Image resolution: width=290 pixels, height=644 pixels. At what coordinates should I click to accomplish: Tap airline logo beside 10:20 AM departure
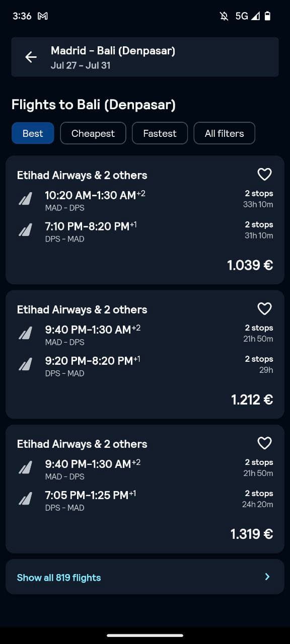(25, 199)
